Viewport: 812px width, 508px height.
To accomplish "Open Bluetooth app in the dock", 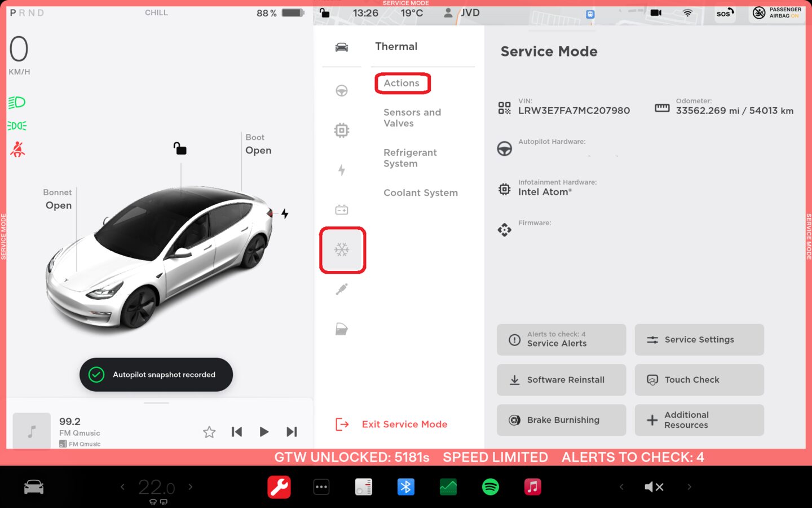I will pos(406,487).
